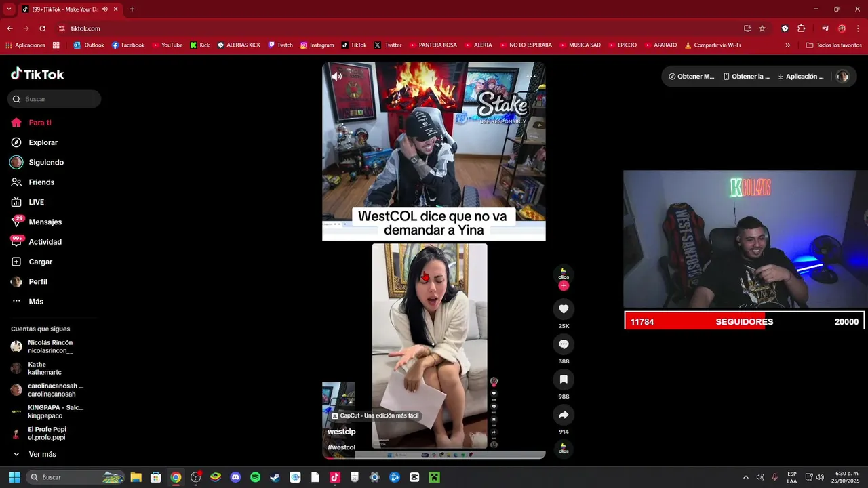Open the Kick bookmark

(x=200, y=45)
